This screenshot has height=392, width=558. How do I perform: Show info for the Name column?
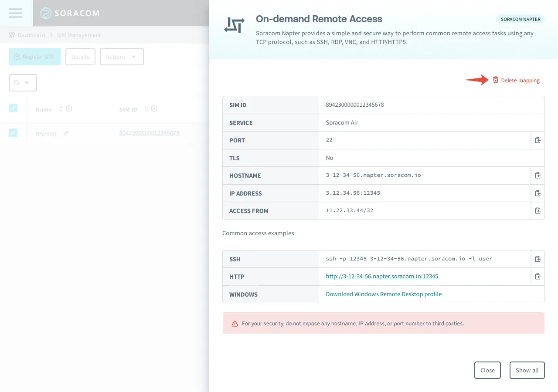[69, 109]
